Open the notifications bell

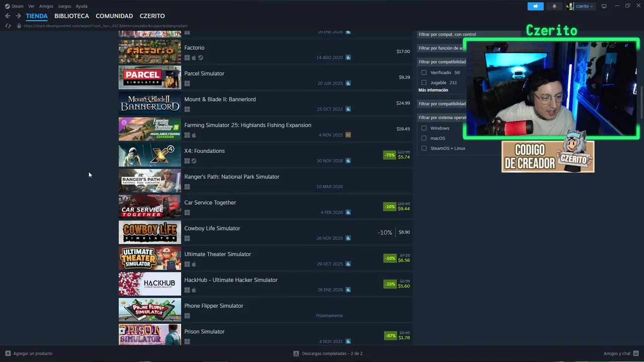click(554, 6)
